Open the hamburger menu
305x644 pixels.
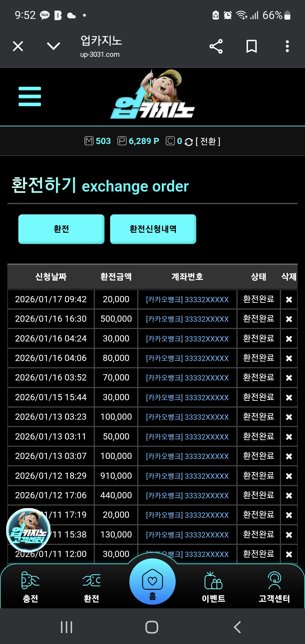[30, 96]
